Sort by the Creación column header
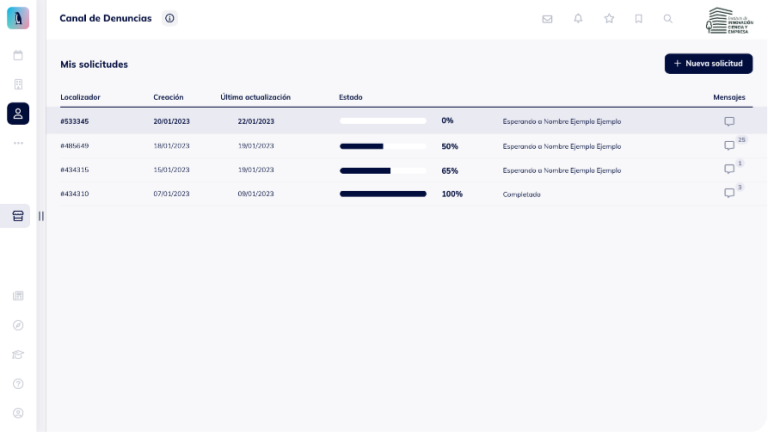 [x=168, y=97]
